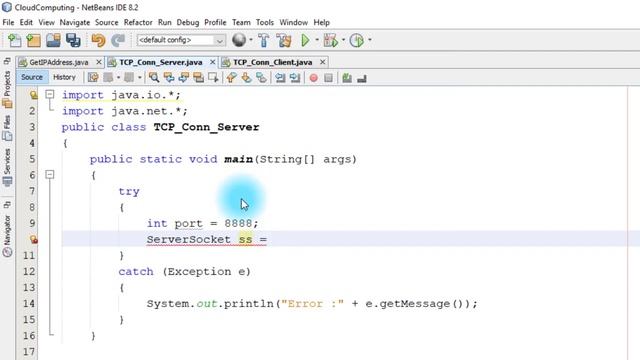Expand the Debug Project dropdown arrow
Image resolution: width=640 pixels, height=360 pixels.
[x=343, y=40]
